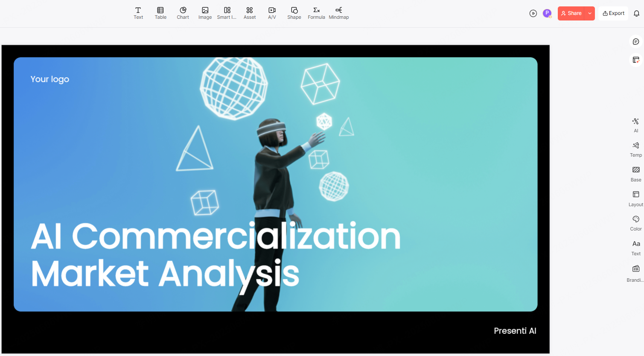Open the Chart insert tool
The height and width of the screenshot is (356, 644).
point(183,13)
